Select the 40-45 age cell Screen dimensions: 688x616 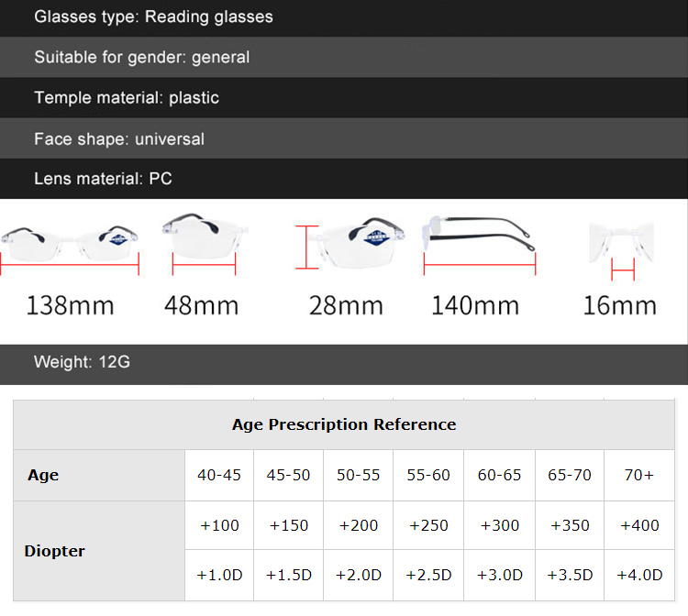tap(219, 475)
